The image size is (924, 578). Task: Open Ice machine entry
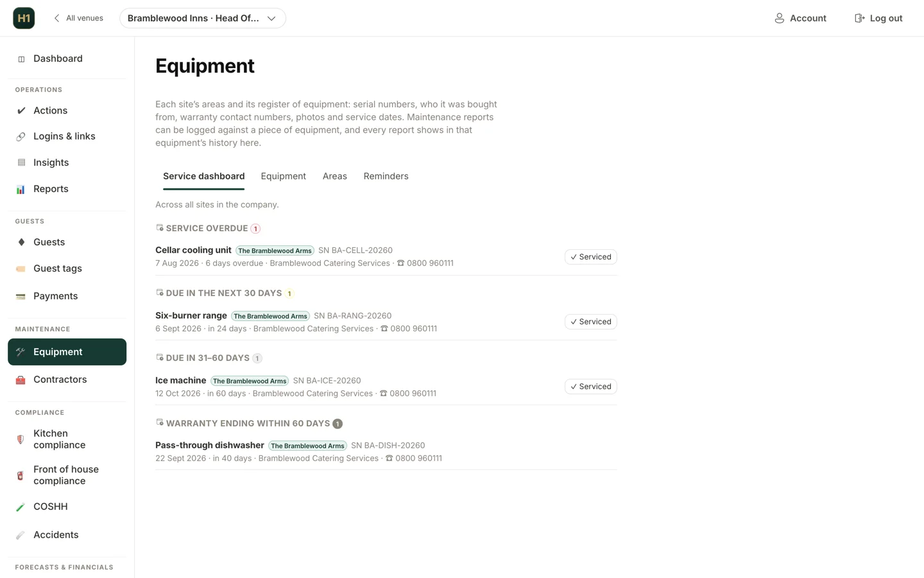(x=180, y=380)
